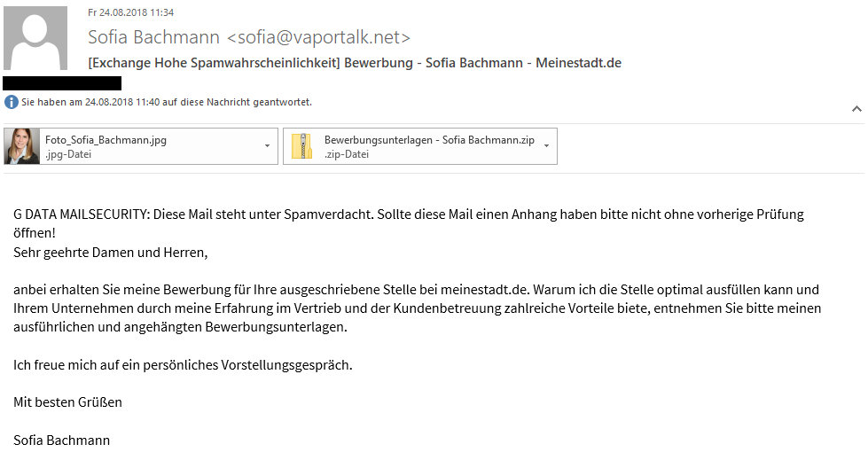Click the Sofia Bachmann signature at bottom

tap(62, 441)
